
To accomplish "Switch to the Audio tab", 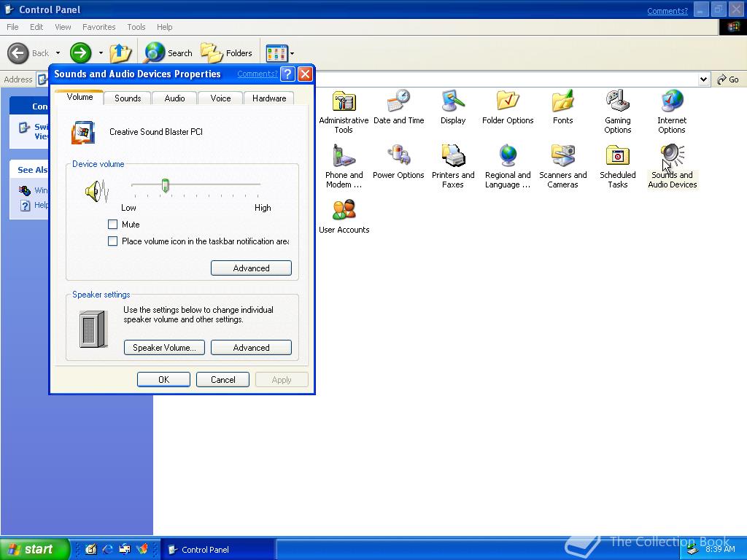I will 174,98.
